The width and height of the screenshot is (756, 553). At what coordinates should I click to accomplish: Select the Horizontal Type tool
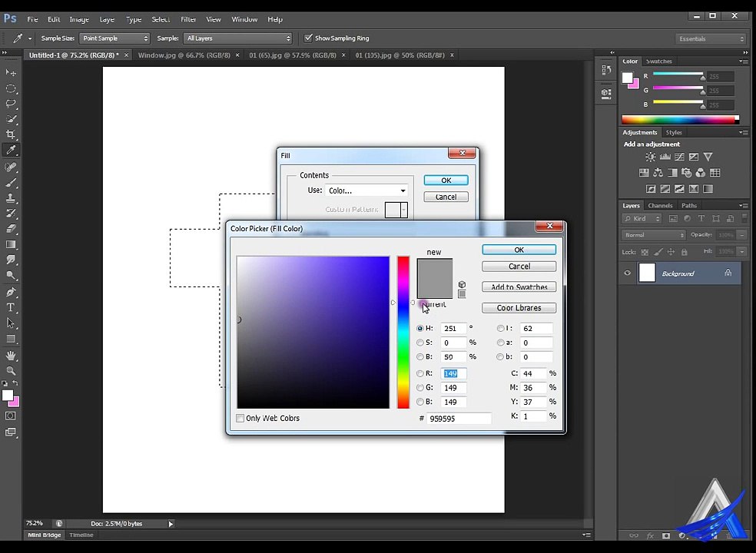(11, 307)
